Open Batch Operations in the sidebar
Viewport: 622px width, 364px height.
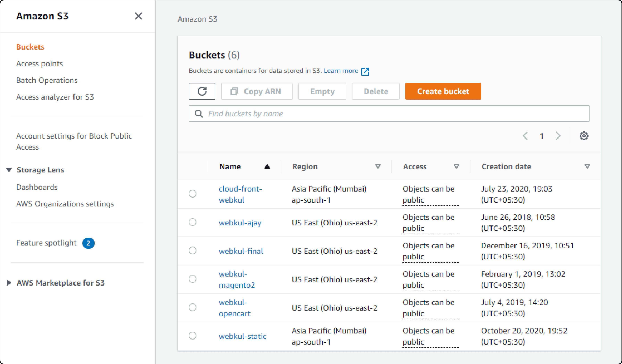(47, 80)
